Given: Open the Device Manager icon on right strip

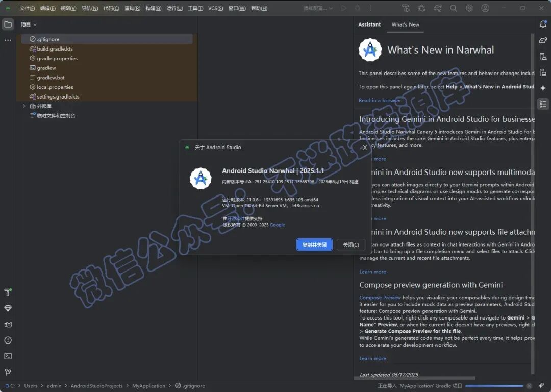Looking at the screenshot, I should 543,56.
